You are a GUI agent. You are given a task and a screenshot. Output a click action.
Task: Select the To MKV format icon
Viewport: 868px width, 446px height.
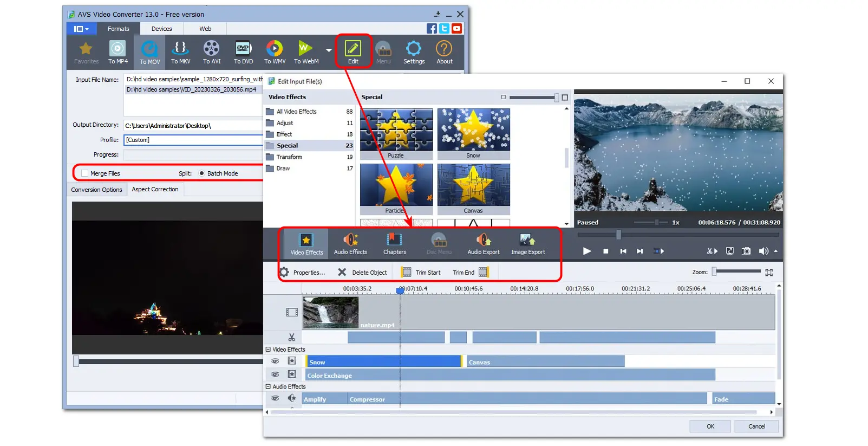tap(180, 52)
